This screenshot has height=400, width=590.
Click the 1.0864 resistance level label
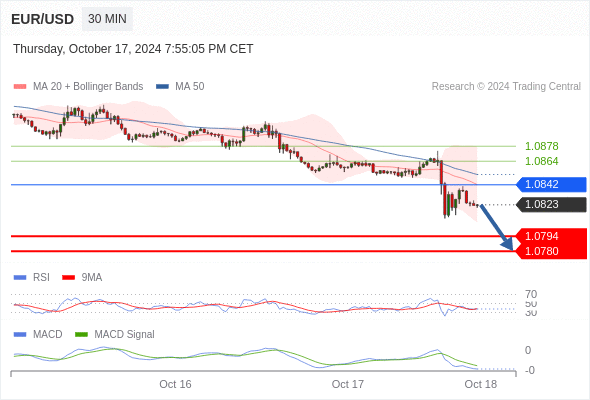click(541, 161)
